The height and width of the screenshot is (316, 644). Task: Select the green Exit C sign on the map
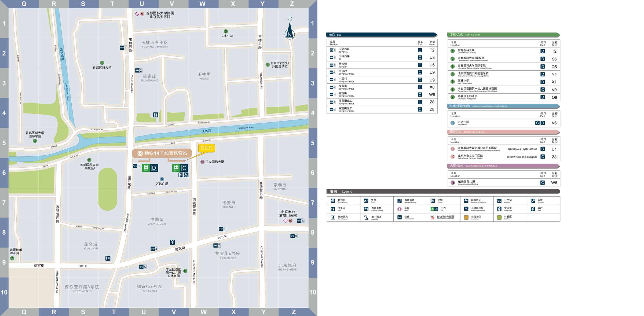click(180, 168)
